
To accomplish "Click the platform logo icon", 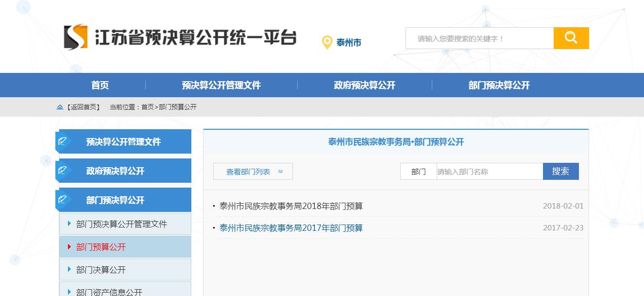I will coord(76,37).
